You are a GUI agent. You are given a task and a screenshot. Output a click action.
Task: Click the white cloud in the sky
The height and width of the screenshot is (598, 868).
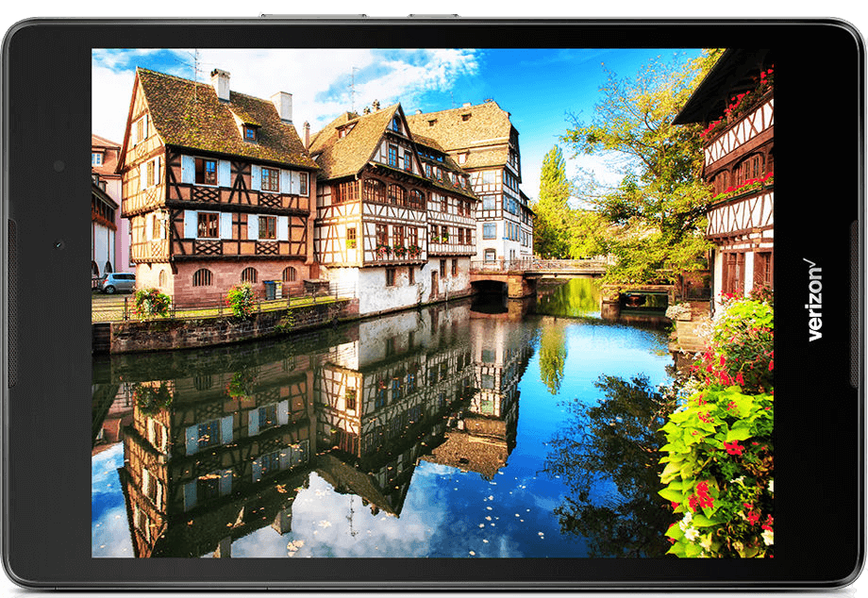(415, 71)
